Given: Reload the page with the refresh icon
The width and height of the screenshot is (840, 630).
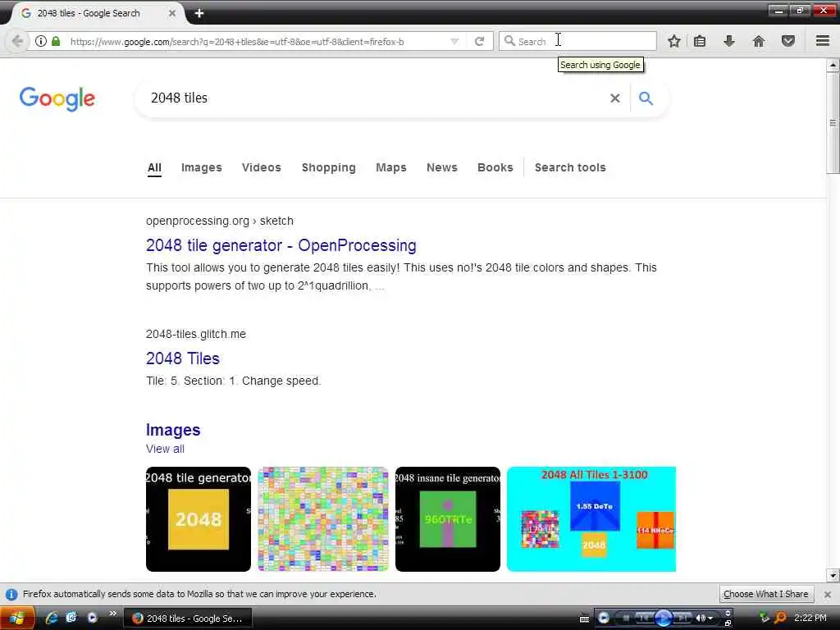Looking at the screenshot, I should tap(479, 41).
